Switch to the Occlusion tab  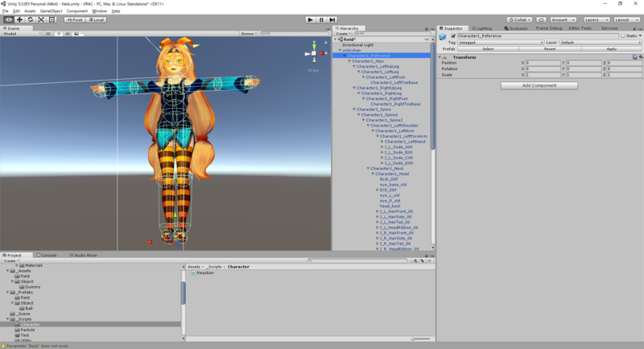[516, 28]
